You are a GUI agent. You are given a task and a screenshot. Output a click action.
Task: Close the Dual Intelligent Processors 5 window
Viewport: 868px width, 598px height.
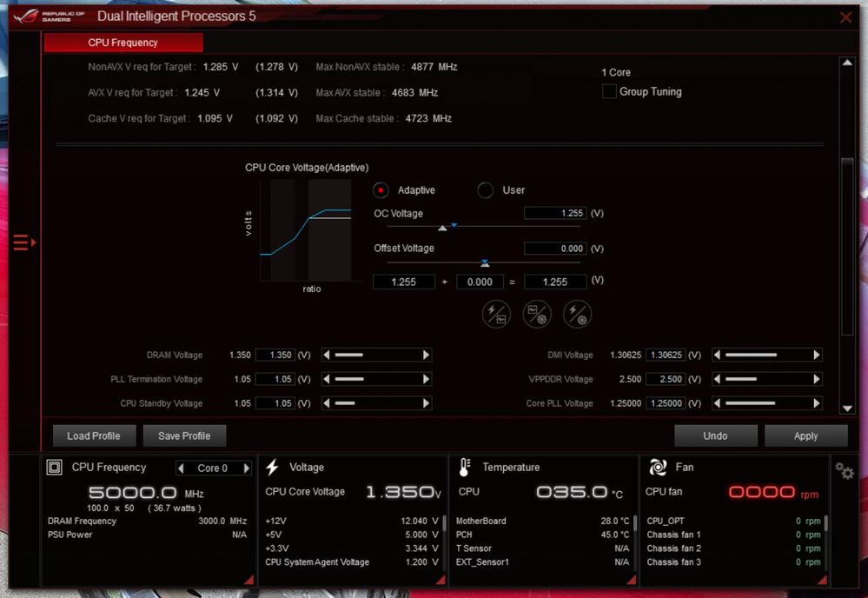[x=845, y=17]
